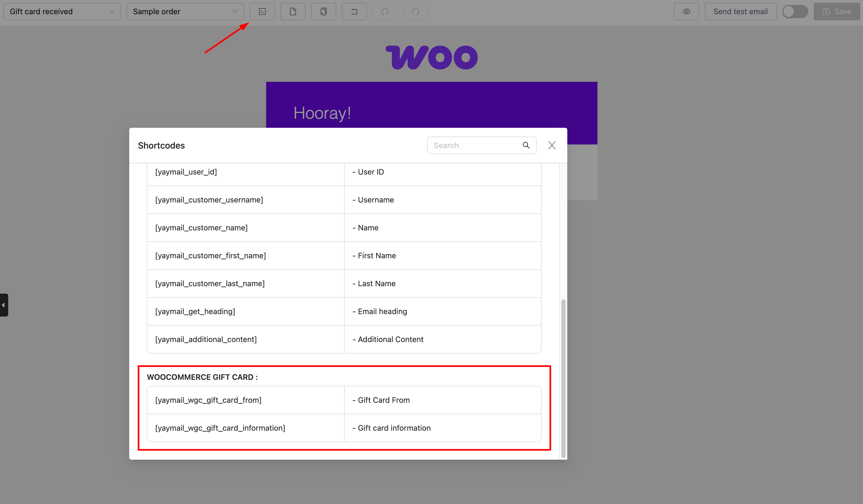Image resolution: width=863 pixels, height=504 pixels.
Task: Click the shortcodes terminal icon in the toolbar
Action: point(262,12)
